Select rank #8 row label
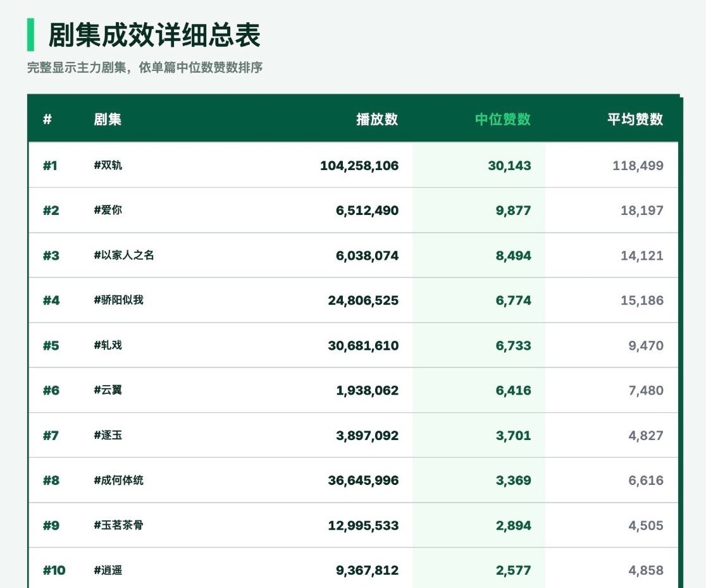Image resolution: width=706 pixels, height=588 pixels. (51, 481)
